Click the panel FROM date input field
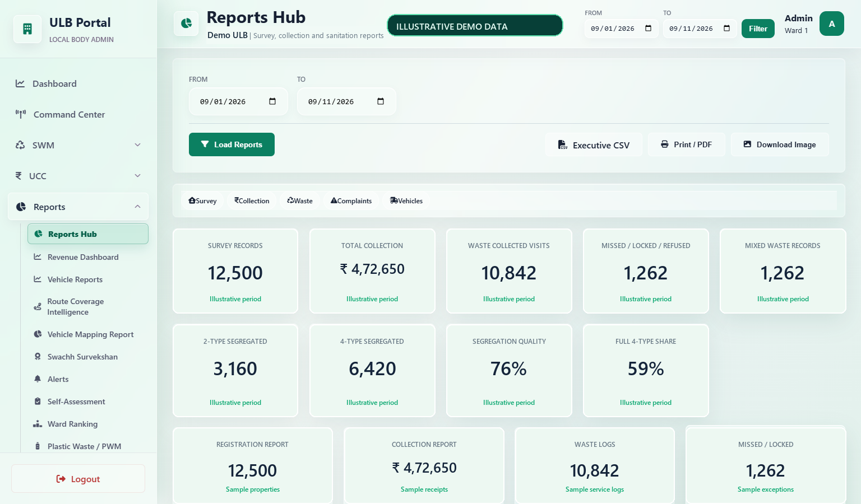The height and width of the screenshot is (504, 861). [238, 101]
